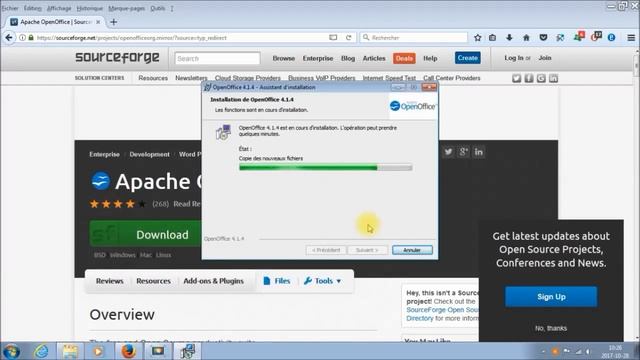This screenshot has width=640, height=360.
Task: Open Windows Media Player from taskbar
Action: [98, 351]
